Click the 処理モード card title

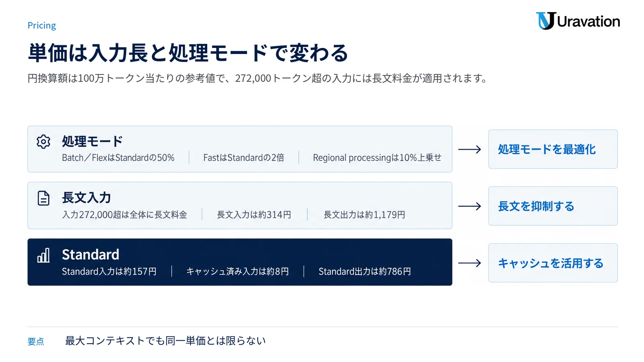(x=92, y=141)
